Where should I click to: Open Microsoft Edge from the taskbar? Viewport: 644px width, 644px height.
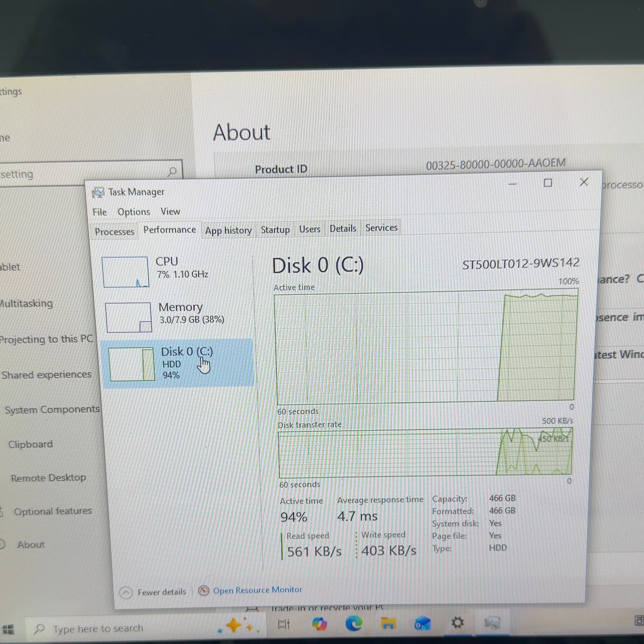pyautogui.click(x=353, y=623)
